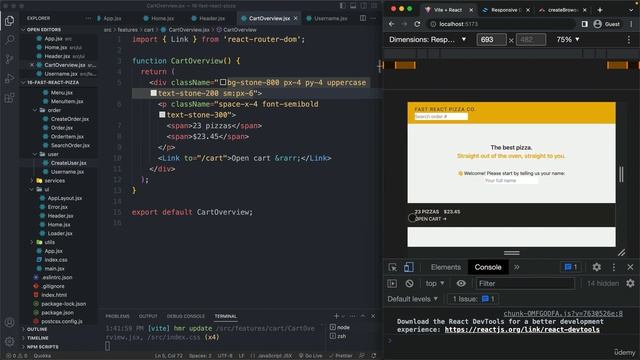Open DevTools settings gear
Image resolution: width=640 pixels, height=360 pixels.
596,267
